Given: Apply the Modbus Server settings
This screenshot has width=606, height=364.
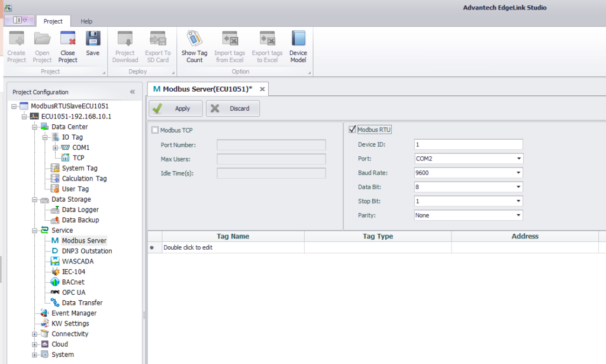Looking at the screenshot, I should click(x=176, y=108).
